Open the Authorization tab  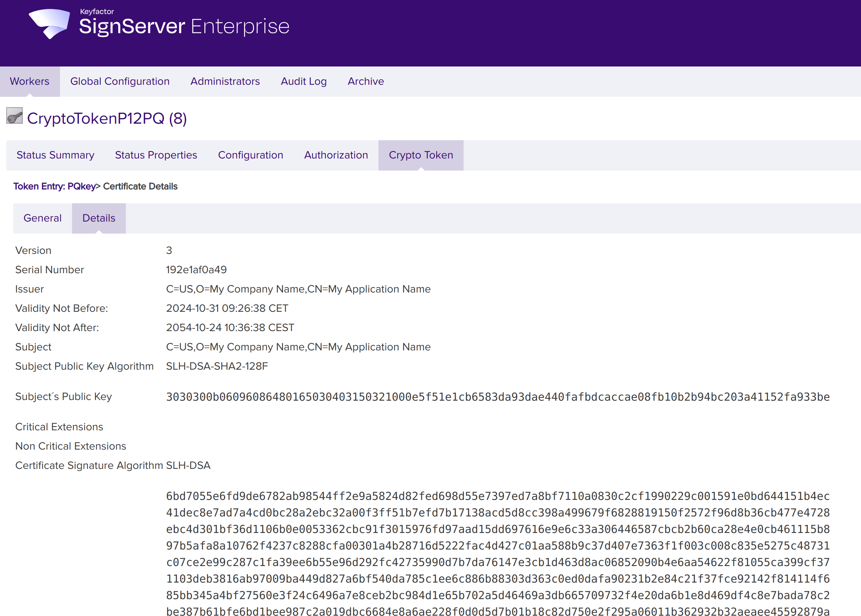335,155
